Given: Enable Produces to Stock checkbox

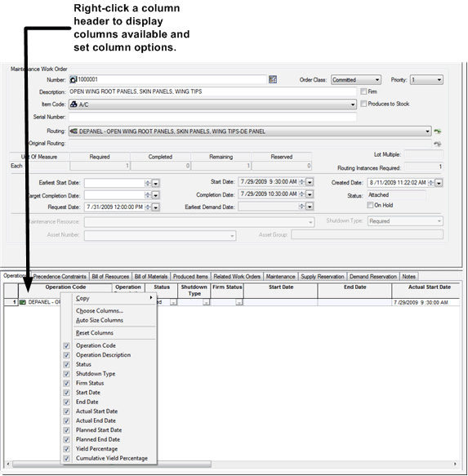Looking at the screenshot, I should (363, 104).
